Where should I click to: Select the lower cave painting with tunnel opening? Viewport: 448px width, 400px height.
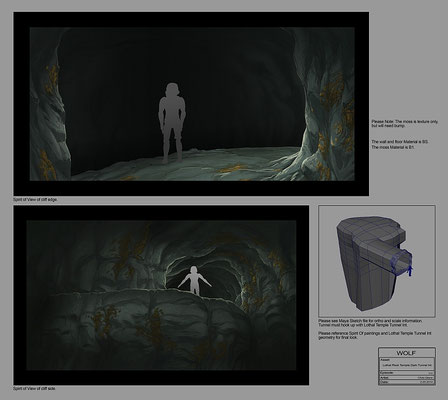pyautogui.click(x=161, y=295)
